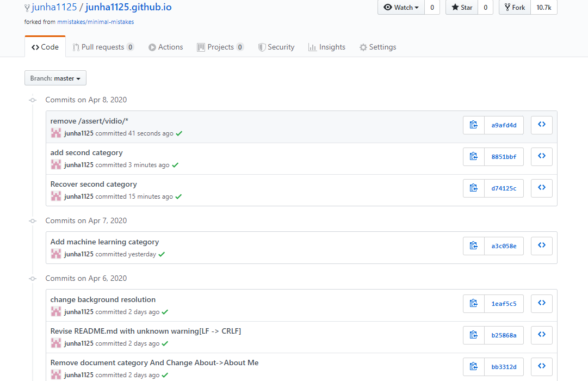This screenshot has height=381, width=588.
Task: Copy full SHA for commit 8851bbf
Action: click(474, 157)
